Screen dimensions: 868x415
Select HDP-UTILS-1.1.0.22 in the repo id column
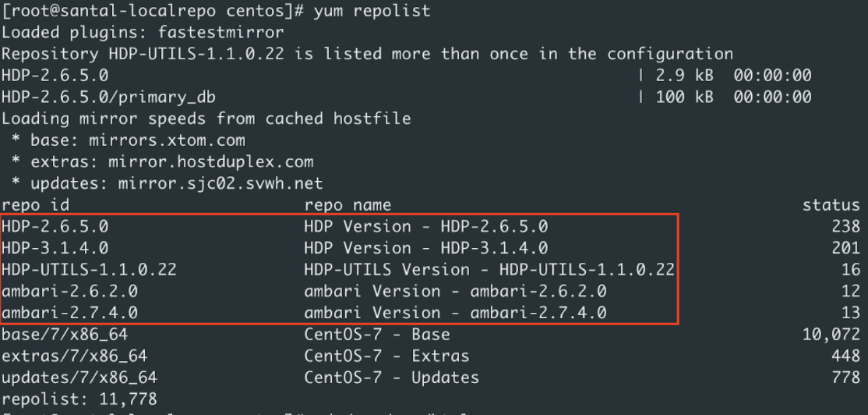89,270
